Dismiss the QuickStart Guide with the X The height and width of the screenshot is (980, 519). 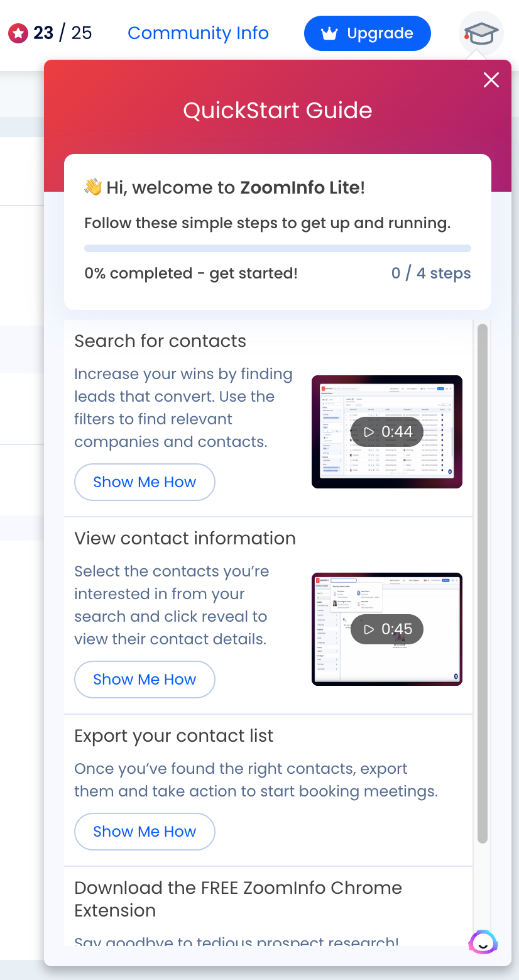point(491,80)
